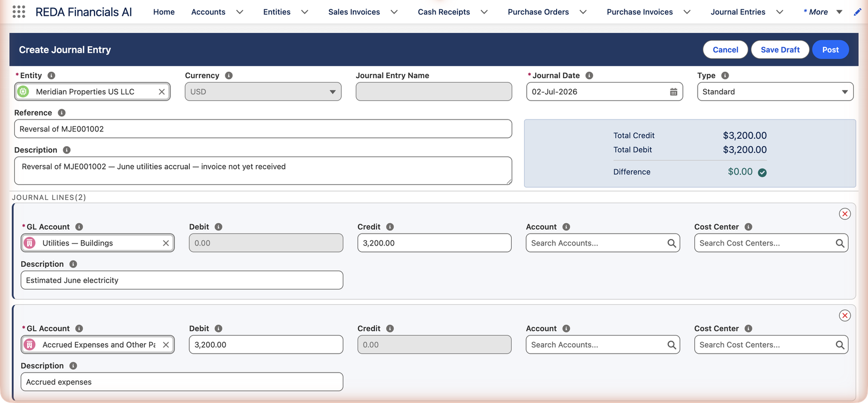The height and width of the screenshot is (403, 868).
Task: Click search icon in first line Account field
Action: pos(672,243)
